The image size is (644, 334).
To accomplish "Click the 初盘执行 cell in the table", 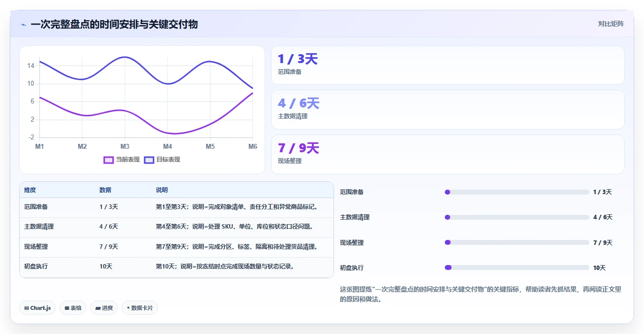I will tap(36, 266).
